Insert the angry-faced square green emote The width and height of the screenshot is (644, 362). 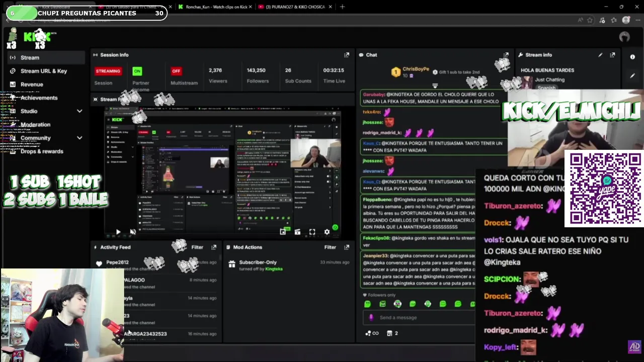pyautogui.click(x=382, y=304)
